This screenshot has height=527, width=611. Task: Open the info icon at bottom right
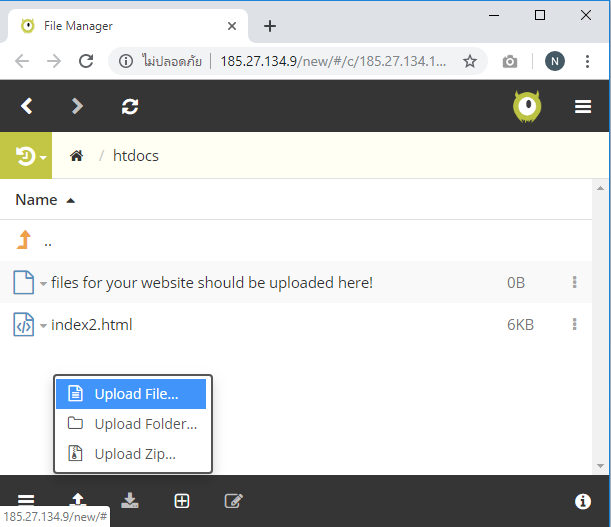[583, 501]
